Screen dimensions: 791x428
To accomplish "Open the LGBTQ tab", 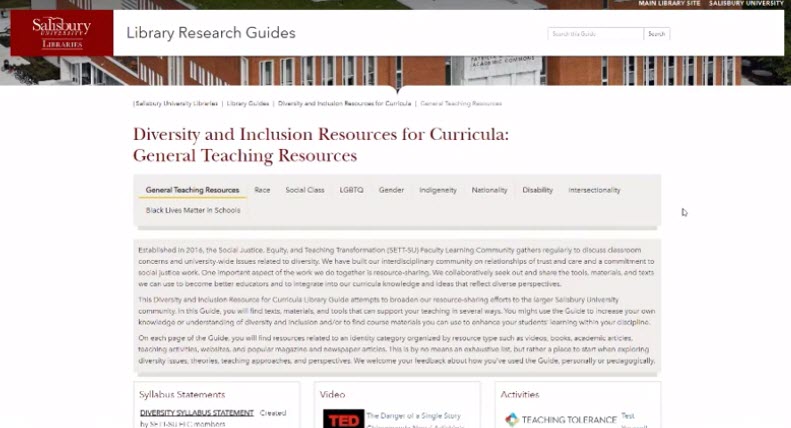I will click(x=351, y=190).
